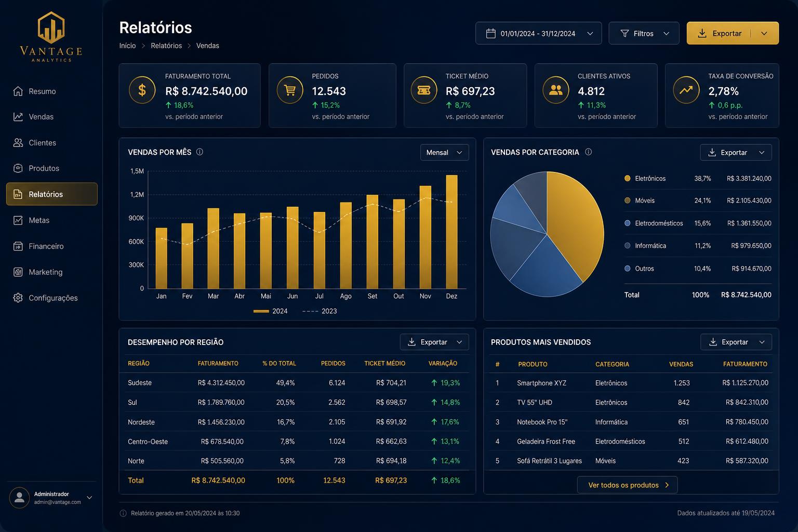The width and height of the screenshot is (798, 532).
Task: Open Exportar dropdown in Desempenho por Região
Action: pos(434,342)
